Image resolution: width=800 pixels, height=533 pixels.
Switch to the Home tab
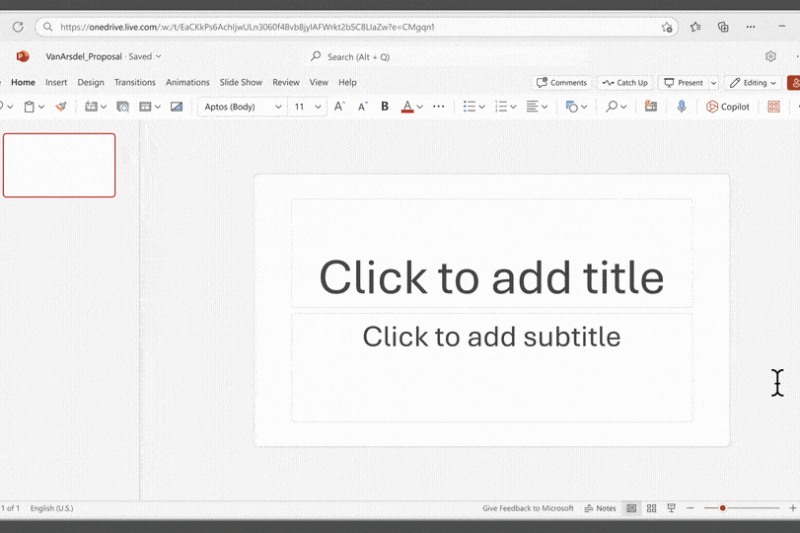point(23,82)
